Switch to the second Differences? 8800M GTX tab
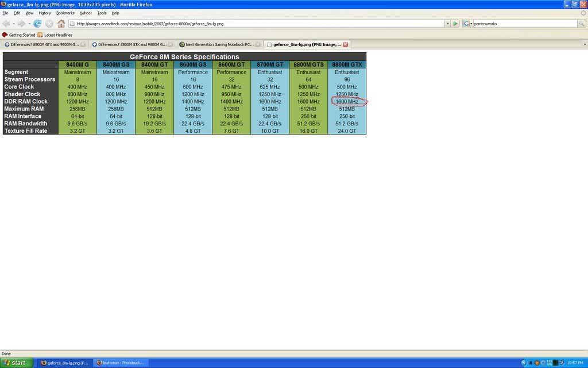The height and width of the screenshot is (368, 588). (x=133, y=44)
